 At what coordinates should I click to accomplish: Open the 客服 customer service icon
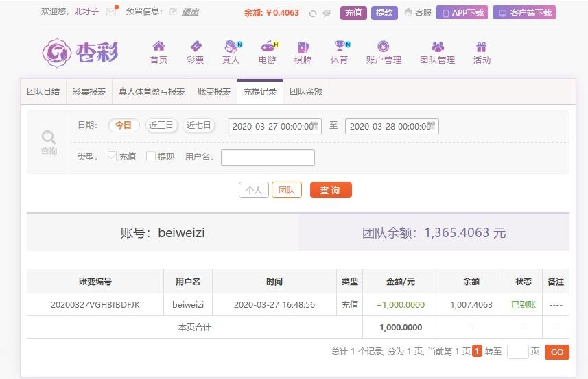tap(408, 13)
